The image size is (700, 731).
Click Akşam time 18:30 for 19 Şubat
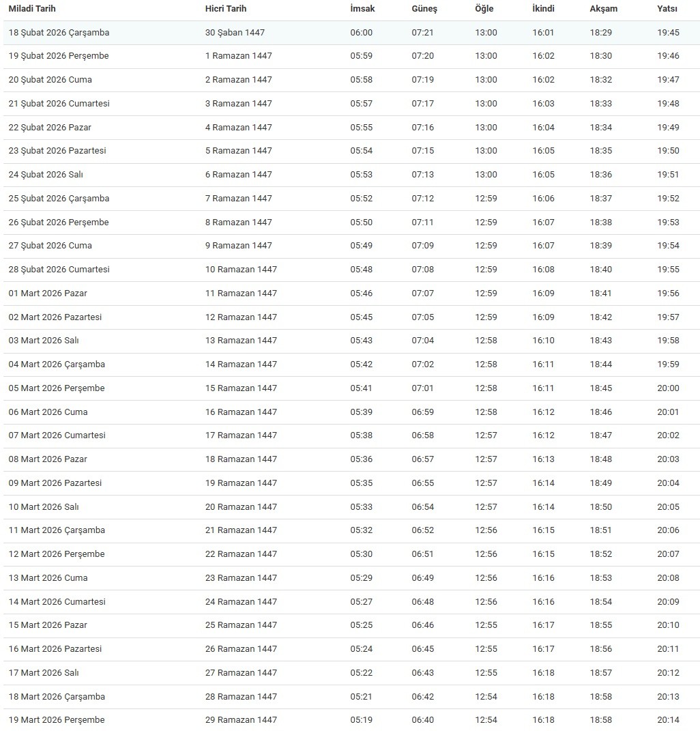(601, 56)
